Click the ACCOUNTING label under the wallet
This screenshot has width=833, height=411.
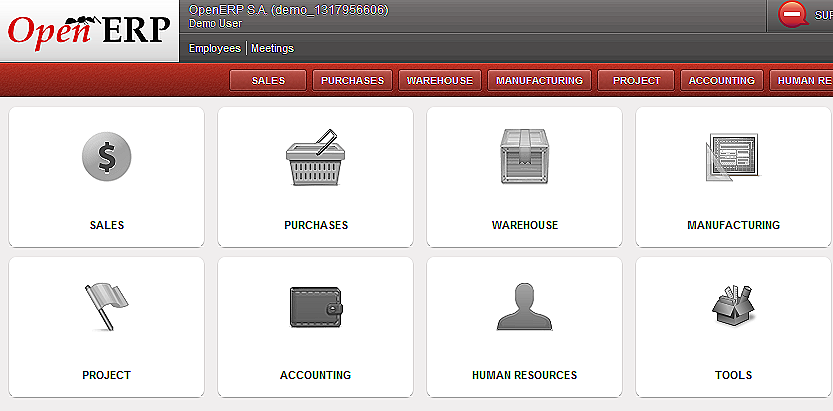pos(316,375)
